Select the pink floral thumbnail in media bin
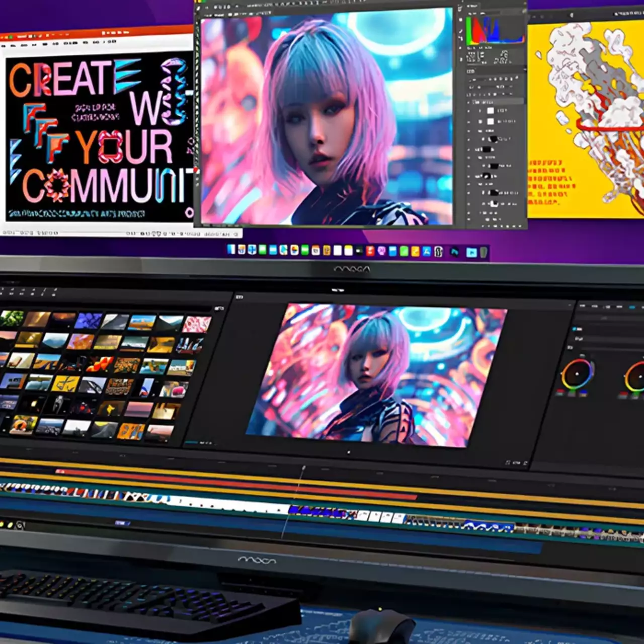This screenshot has width=644, height=644. 197,325
